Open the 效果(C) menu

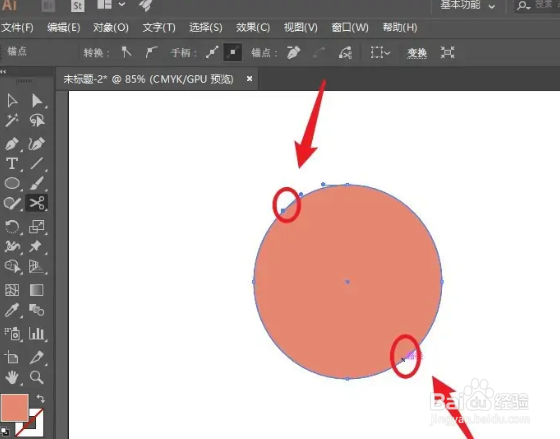253,28
